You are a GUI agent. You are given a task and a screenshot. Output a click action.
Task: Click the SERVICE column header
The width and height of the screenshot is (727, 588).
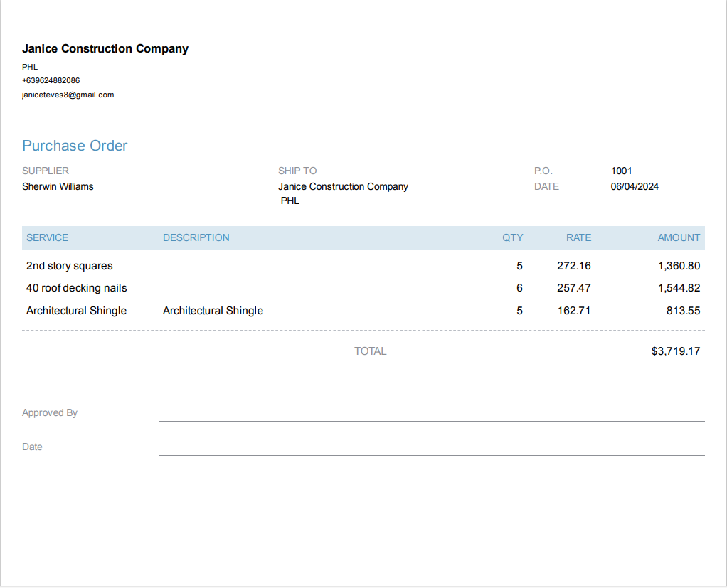point(47,237)
